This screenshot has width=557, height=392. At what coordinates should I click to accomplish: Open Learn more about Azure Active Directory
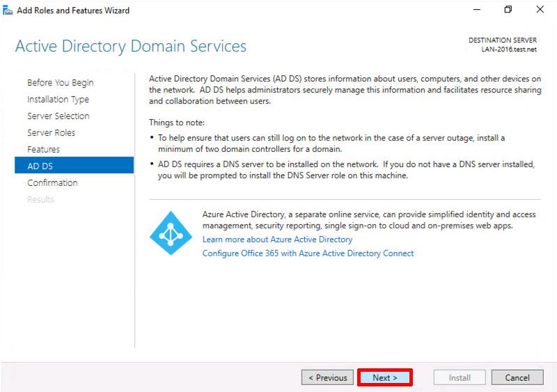point(277,240)
